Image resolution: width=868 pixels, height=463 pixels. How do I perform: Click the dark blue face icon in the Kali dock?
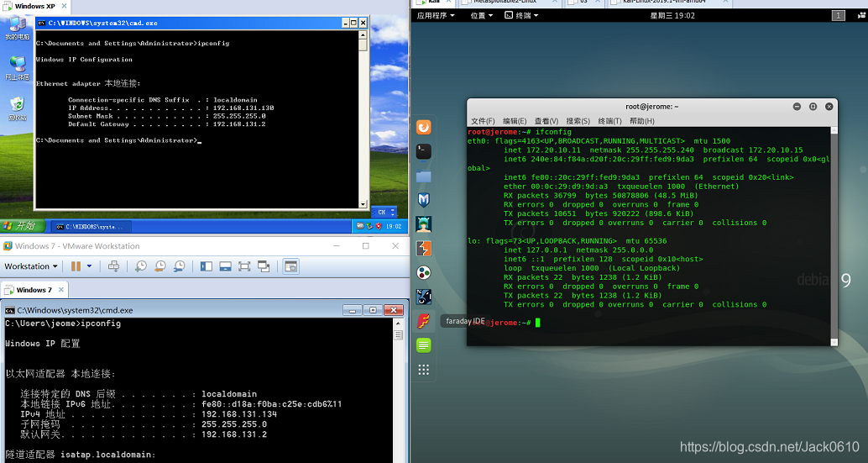point(423,297)
